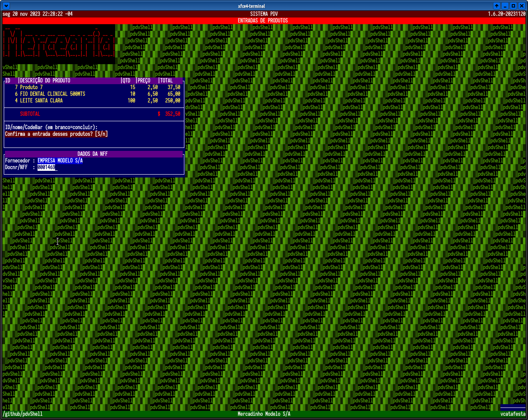
Task: Click the 'Confirma a entrada desses produtos? [S/n]' prompt
Action: click(x=56, y=134)
